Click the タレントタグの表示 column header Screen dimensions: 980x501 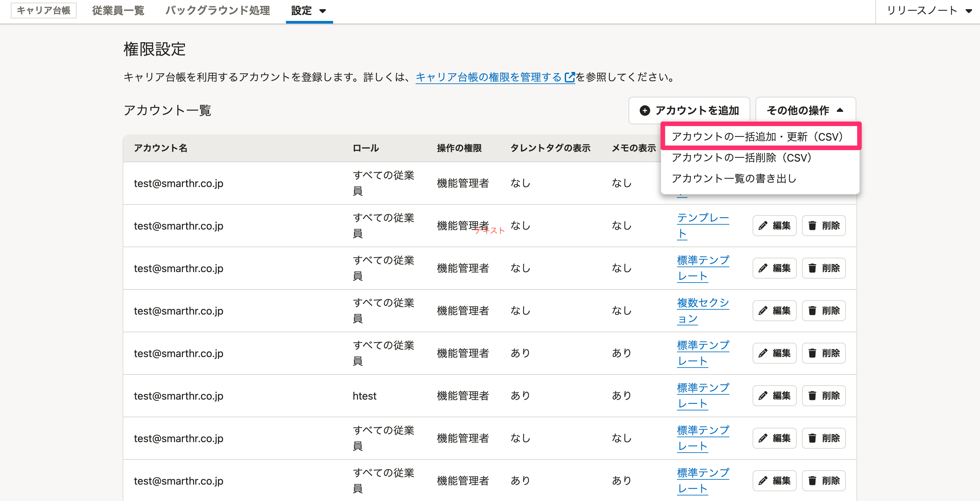click(x=550, y=148)
